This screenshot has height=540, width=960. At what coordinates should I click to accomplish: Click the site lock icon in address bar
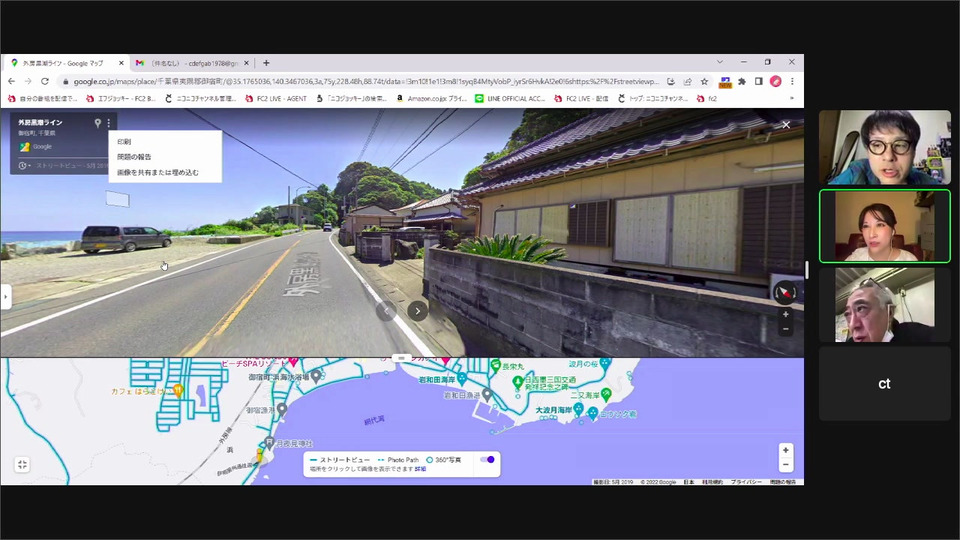coord(66,81)
